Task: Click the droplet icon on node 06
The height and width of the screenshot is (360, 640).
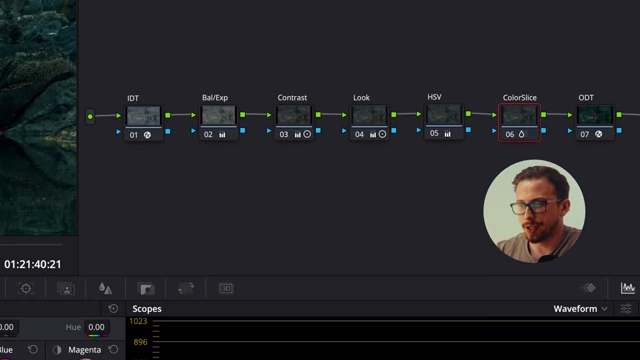Action: pos(522,134)
